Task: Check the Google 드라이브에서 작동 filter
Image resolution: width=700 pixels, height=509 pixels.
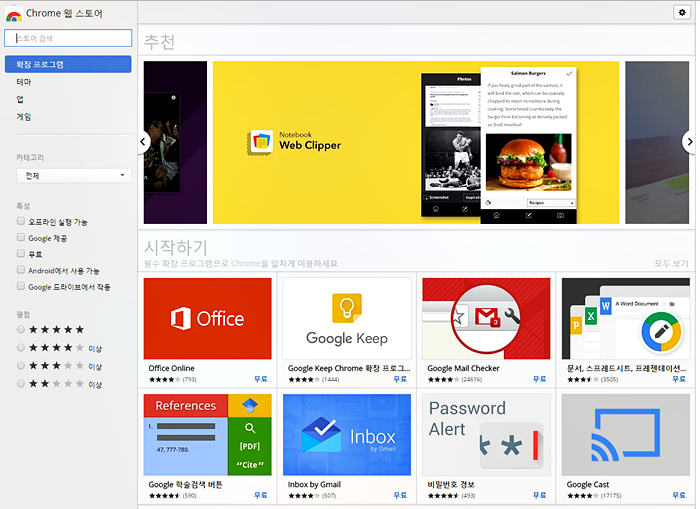Action: point(21,286)
